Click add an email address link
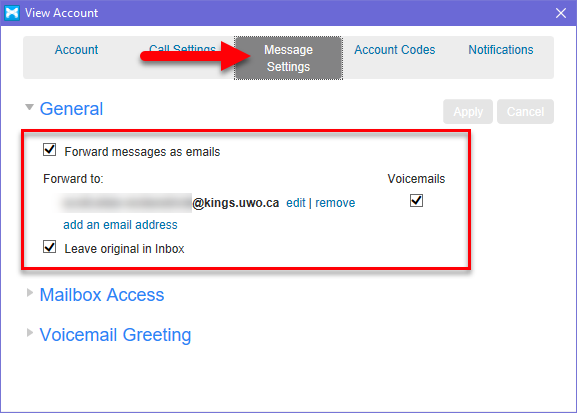This screenshot has width=577, height=413. tap(120, 225)
